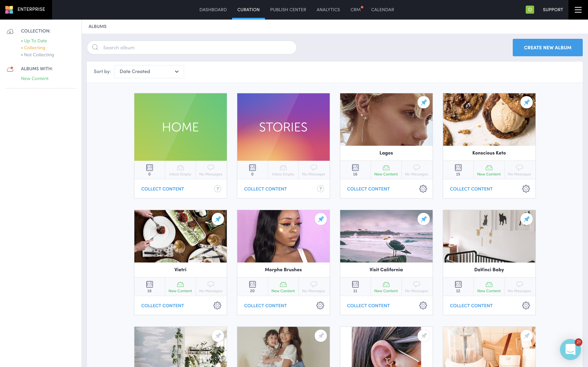588x367 pixels.
Task: Switch to the ANALYTICS tab
Action: (328, 10)
